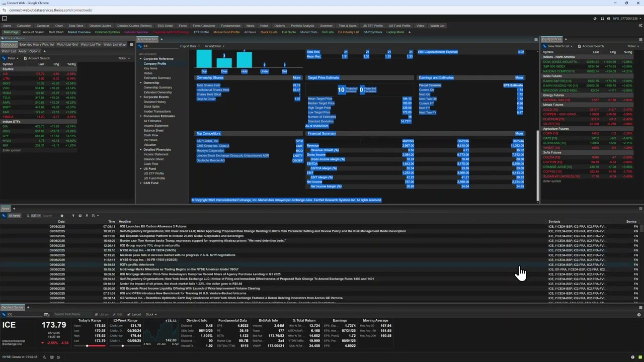Viewport: 644px width, 362px height.
Task: Collapse Consensus Estimates tree section
Action: click(141, 116)
